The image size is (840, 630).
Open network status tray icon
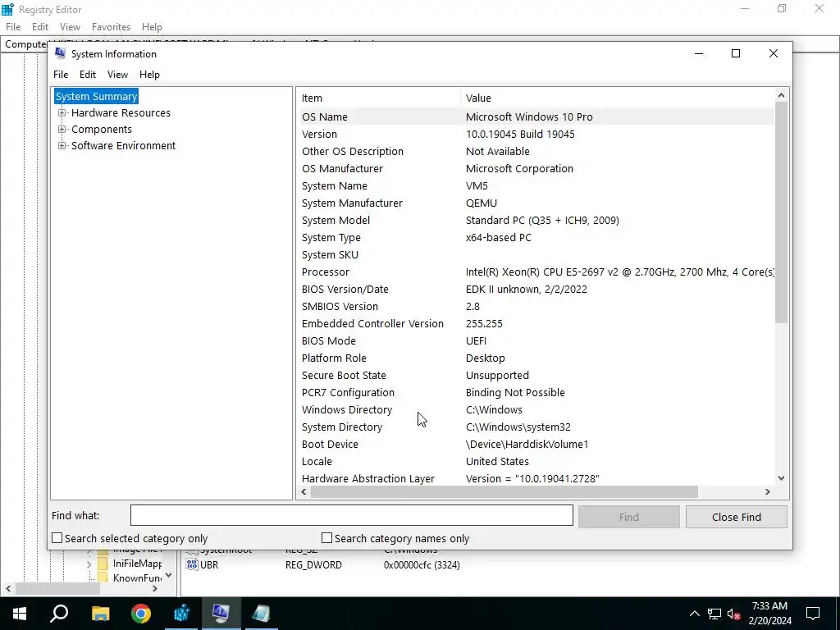[x=714, y=614]
